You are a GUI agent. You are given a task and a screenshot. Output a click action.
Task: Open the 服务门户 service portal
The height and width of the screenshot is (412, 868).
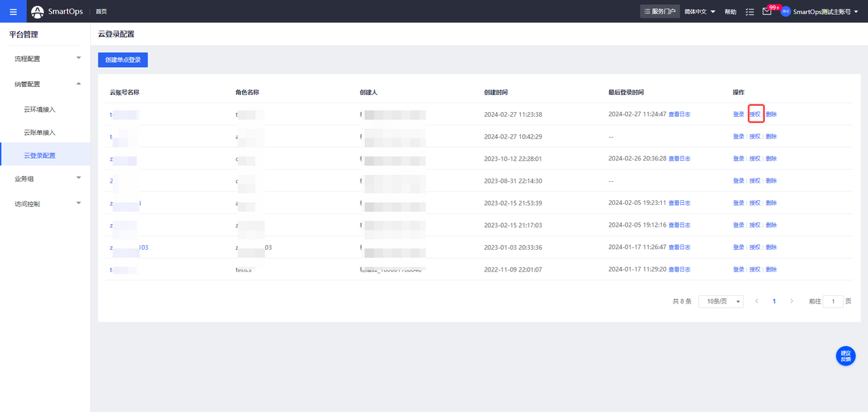click(x=659, y=12)
